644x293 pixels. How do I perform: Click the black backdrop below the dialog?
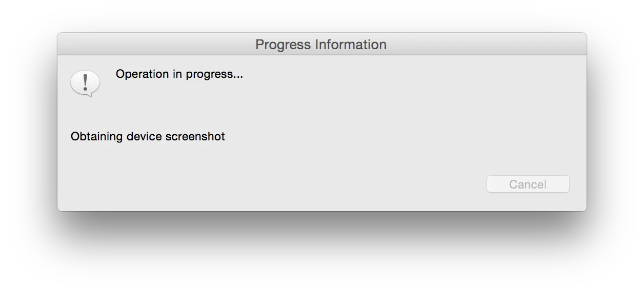click(x=322, y=251)
